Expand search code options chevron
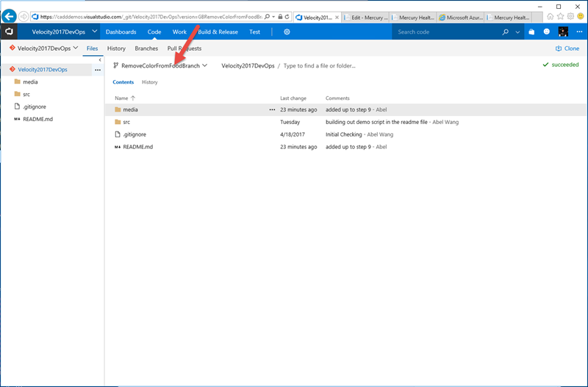The height and width of the screenshot is (387, 588). tap(517, 32)
